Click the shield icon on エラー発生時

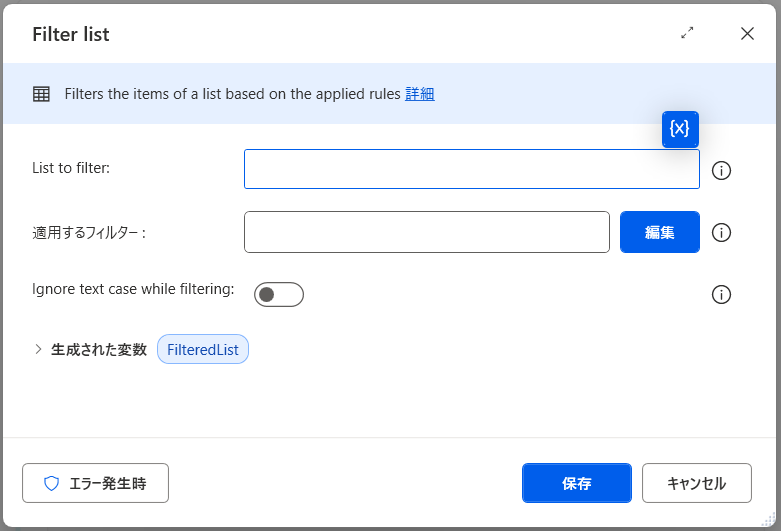(51, 483)
